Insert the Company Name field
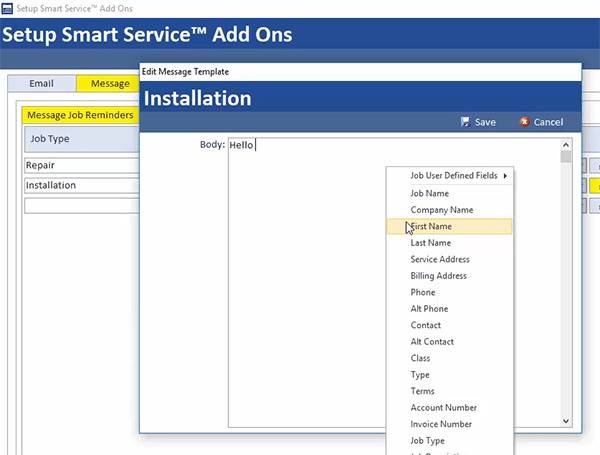The height and width of the screenshot is (455, 600). [450, 210]
